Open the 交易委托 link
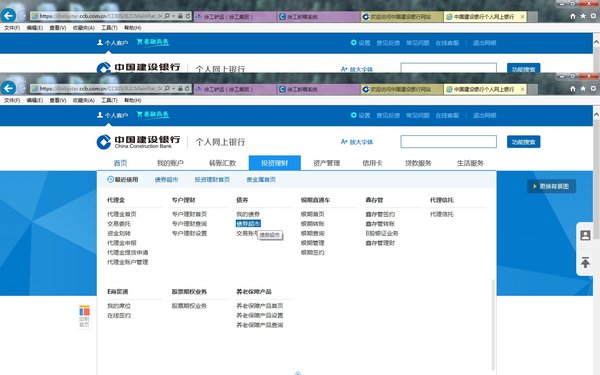This screenshot has width=600, height=375. 119,223
